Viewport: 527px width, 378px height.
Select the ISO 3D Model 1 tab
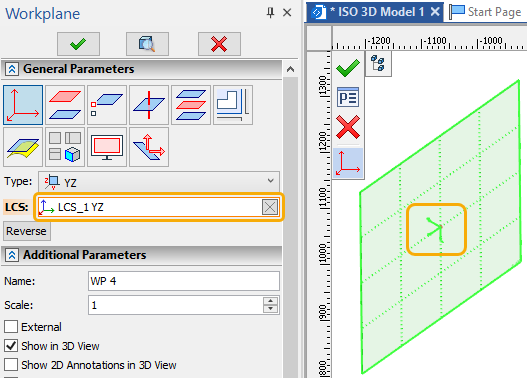click(375, 12)
